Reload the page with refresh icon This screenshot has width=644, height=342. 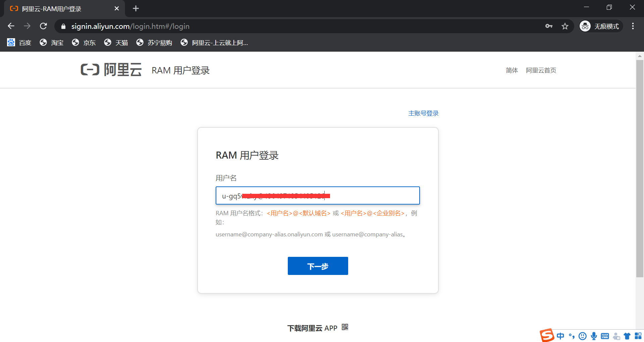(x=43, y=26)
